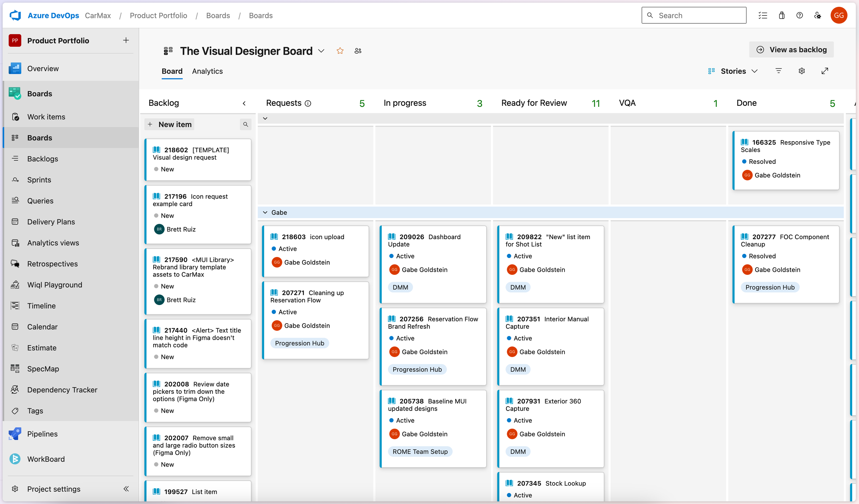Open team members icon beside board title
Image resolution: width=859 pixels, height=504 pixels.
[x=358, y=51]
